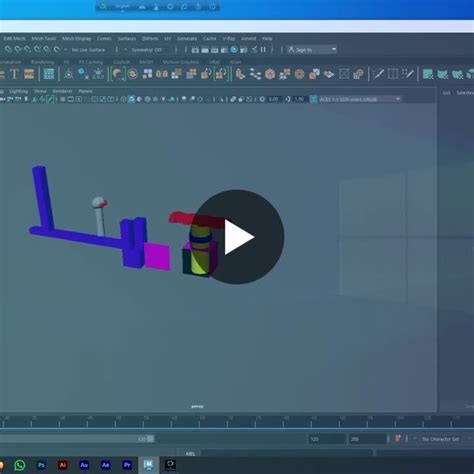The width and height of the screenshot is (474, 474).
Task: Open the viewport Lighting menu
Action: [19, 91]
